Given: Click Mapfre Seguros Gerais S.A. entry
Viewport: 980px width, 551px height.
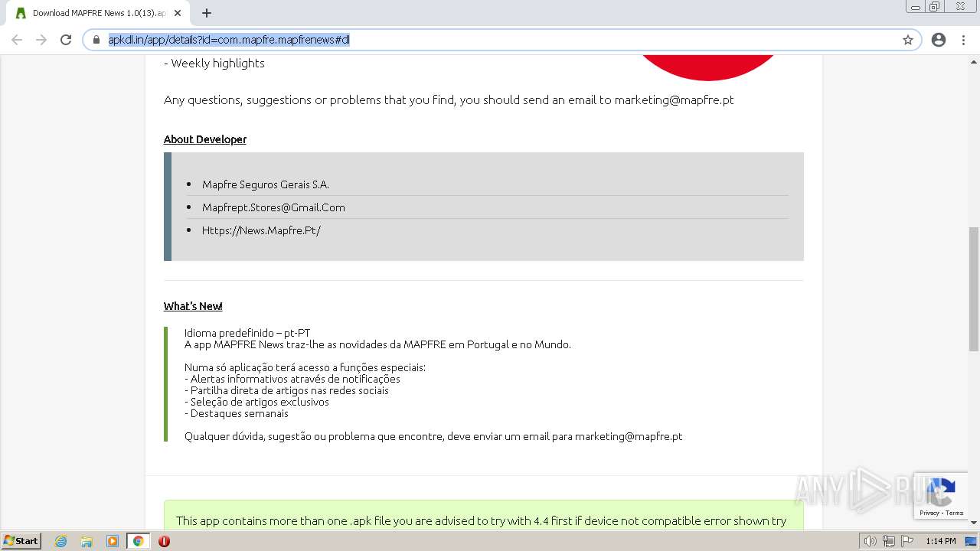Looking at the screenshot, I should click(x=266, y=184).
